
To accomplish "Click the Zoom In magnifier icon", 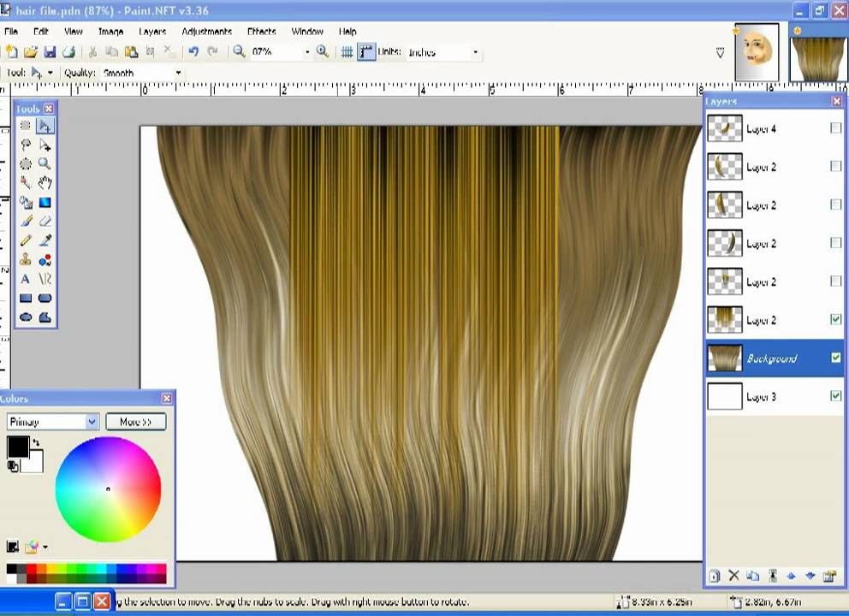I will [x=323, y=52].
